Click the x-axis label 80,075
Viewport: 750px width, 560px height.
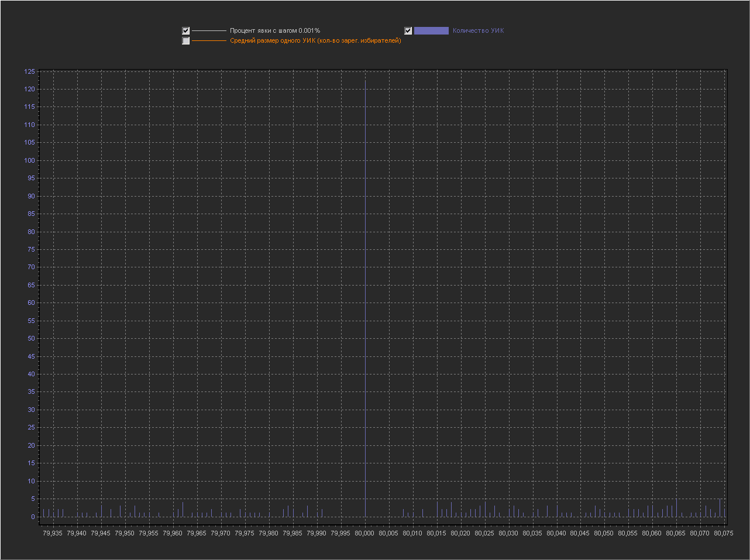tap(724, 533)
